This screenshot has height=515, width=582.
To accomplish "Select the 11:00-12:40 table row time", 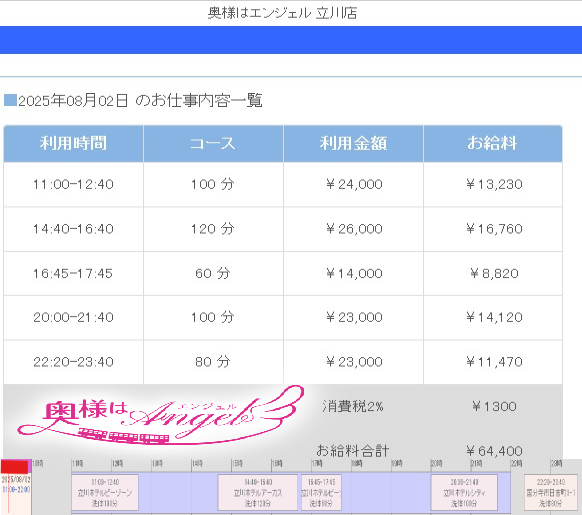I will 73,184.
